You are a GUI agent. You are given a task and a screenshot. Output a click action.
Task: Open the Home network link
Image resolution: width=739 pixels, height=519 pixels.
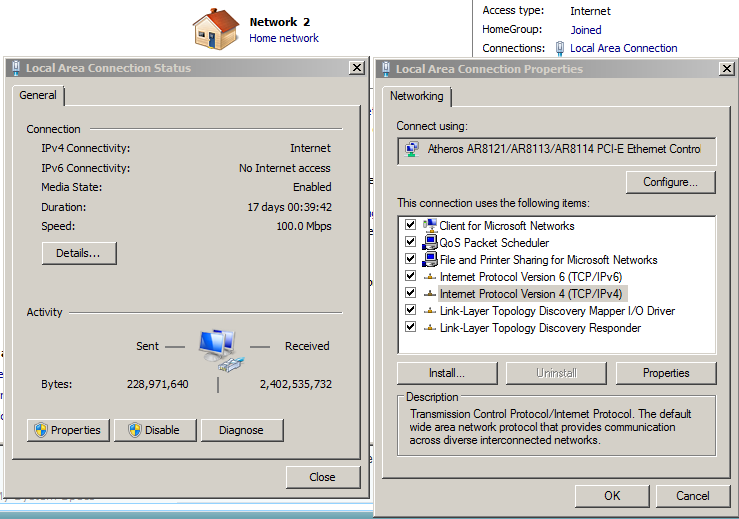(x=284, y=38)
